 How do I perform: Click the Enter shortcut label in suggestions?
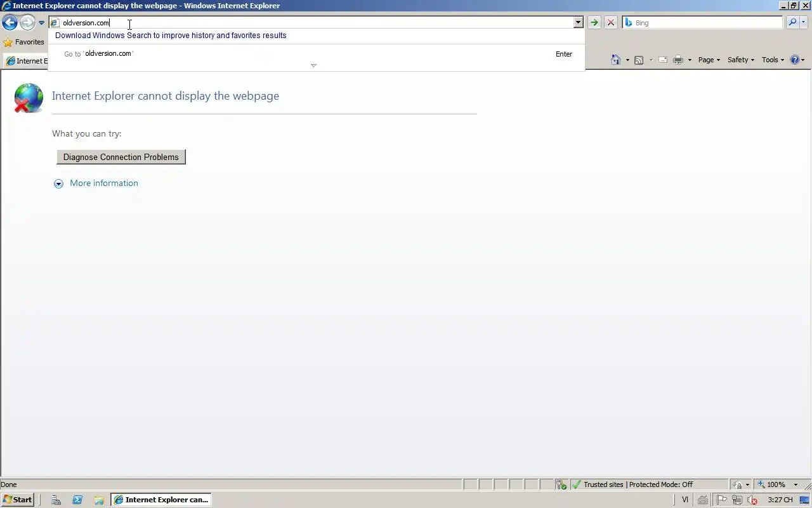point(564,54)
